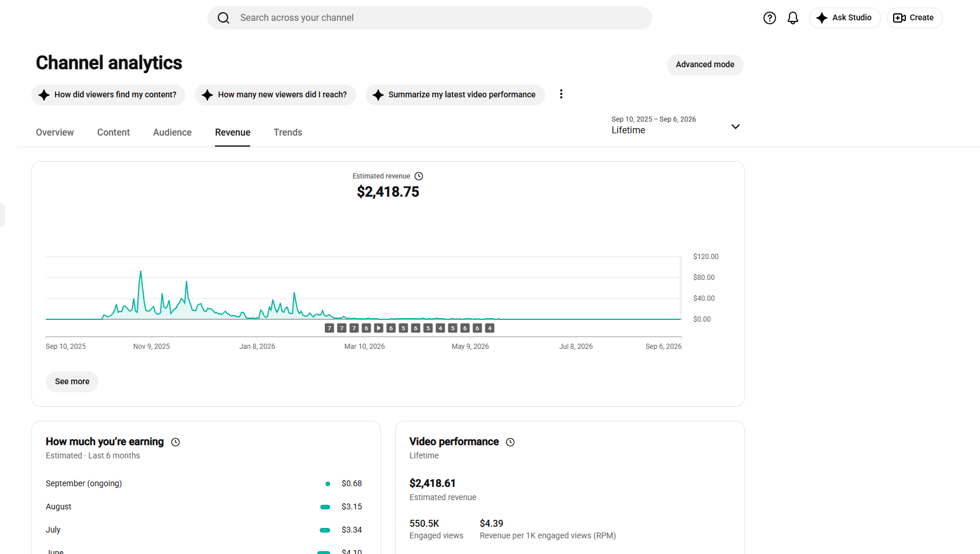980x554 pixels.
Task: Open the Help question mark icon
Action: [x=770, y=18]
